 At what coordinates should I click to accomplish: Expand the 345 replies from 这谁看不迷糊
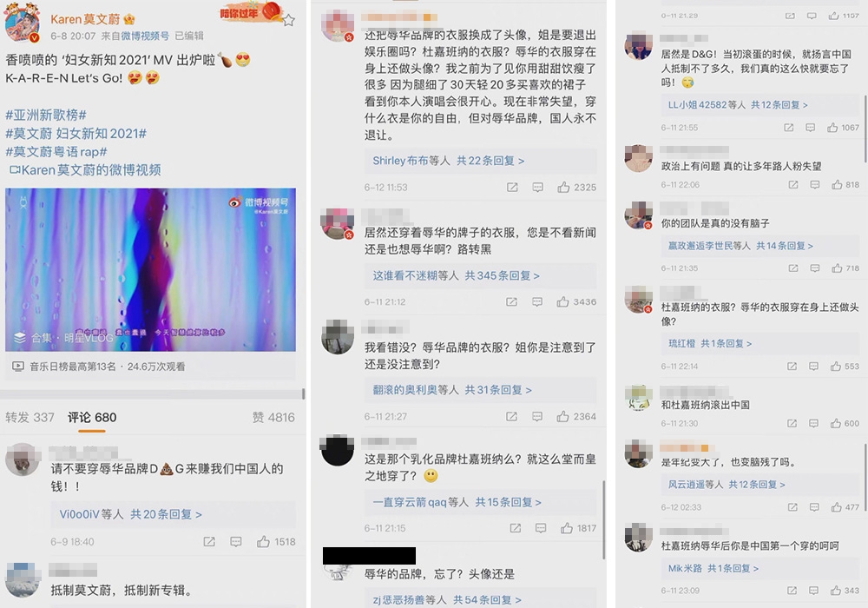(457, 275)
